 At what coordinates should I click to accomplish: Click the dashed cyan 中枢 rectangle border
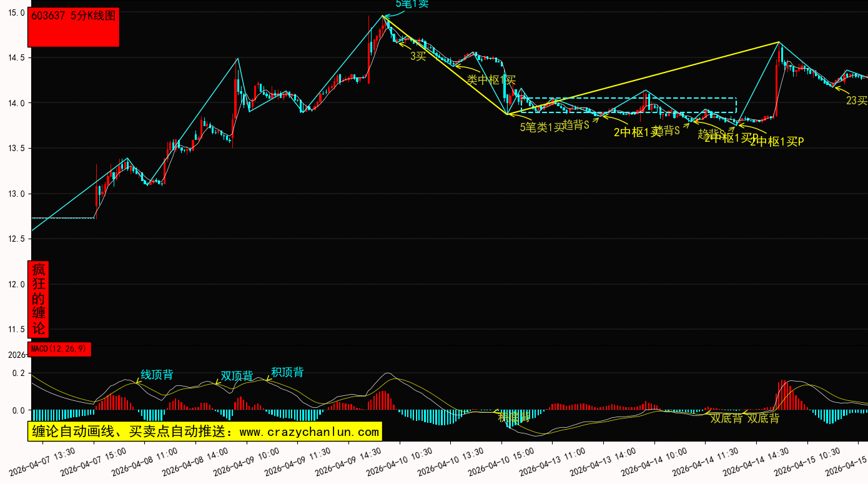click(x=629, y=98)
